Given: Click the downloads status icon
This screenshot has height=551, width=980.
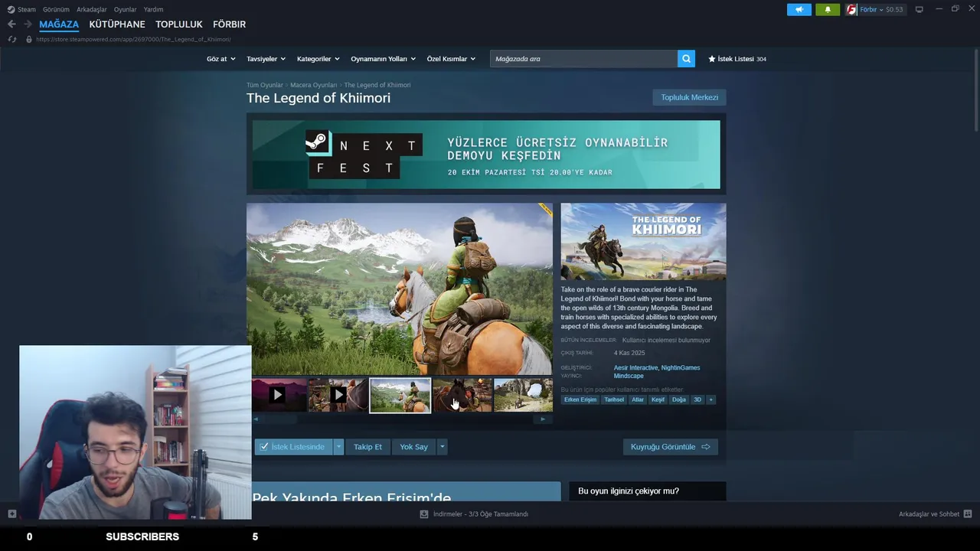Looking at the screenshot, I should (x=424, y=514).
